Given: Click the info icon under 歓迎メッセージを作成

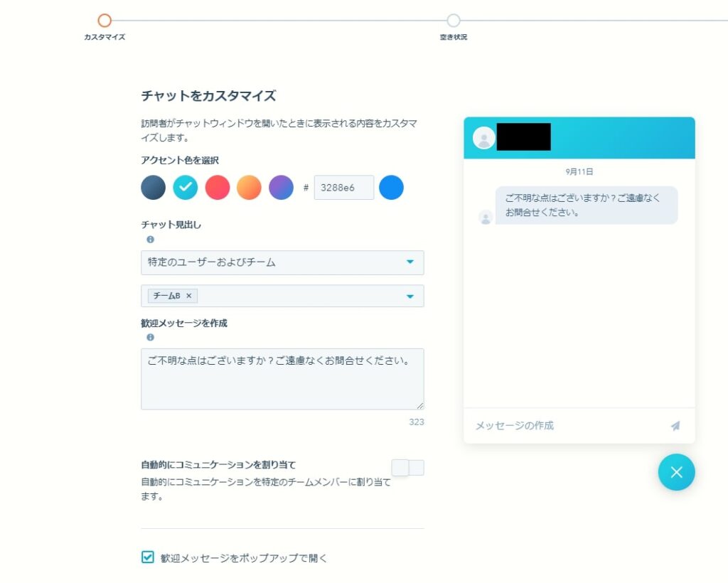Looking at the screenshot, I should pos(150,338).
